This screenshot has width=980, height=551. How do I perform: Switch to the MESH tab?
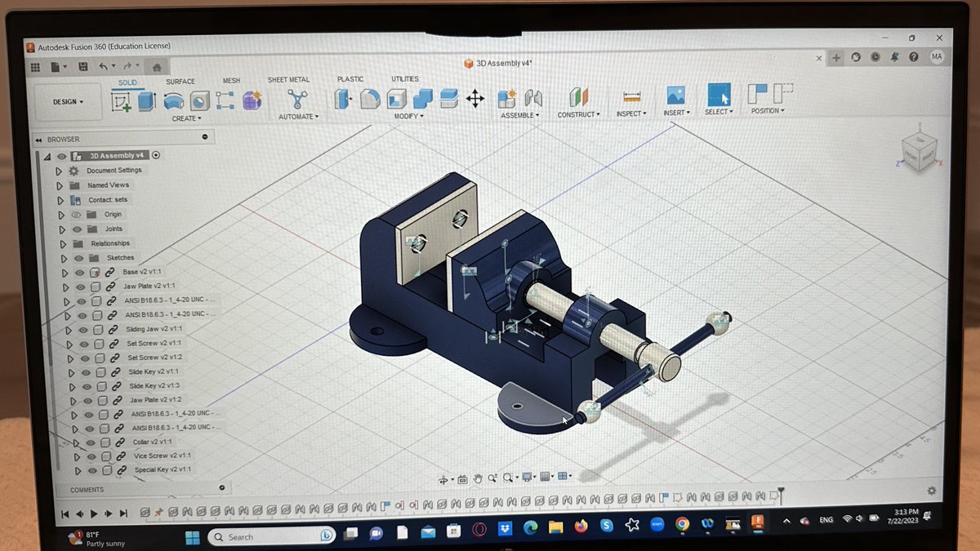pos(231,81)
